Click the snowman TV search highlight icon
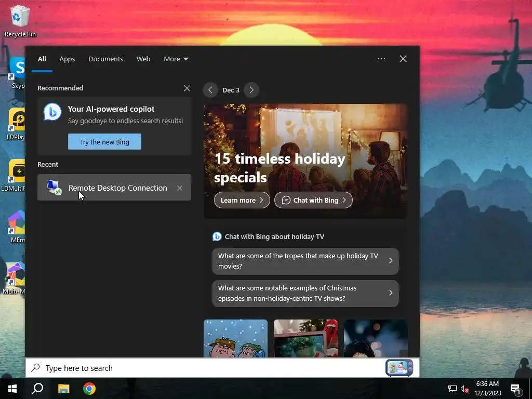 pos(400,368)
